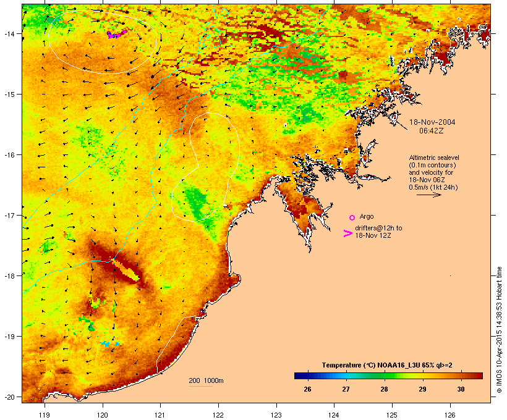507x420 pixels.
Task: Click the magenta drifters legend symbol
Action: coord(347,233)
